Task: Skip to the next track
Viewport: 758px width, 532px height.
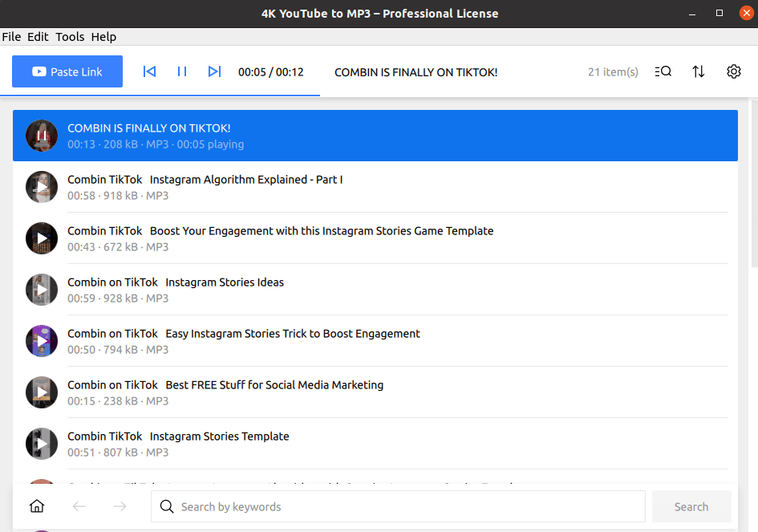Action: point(214,71)
